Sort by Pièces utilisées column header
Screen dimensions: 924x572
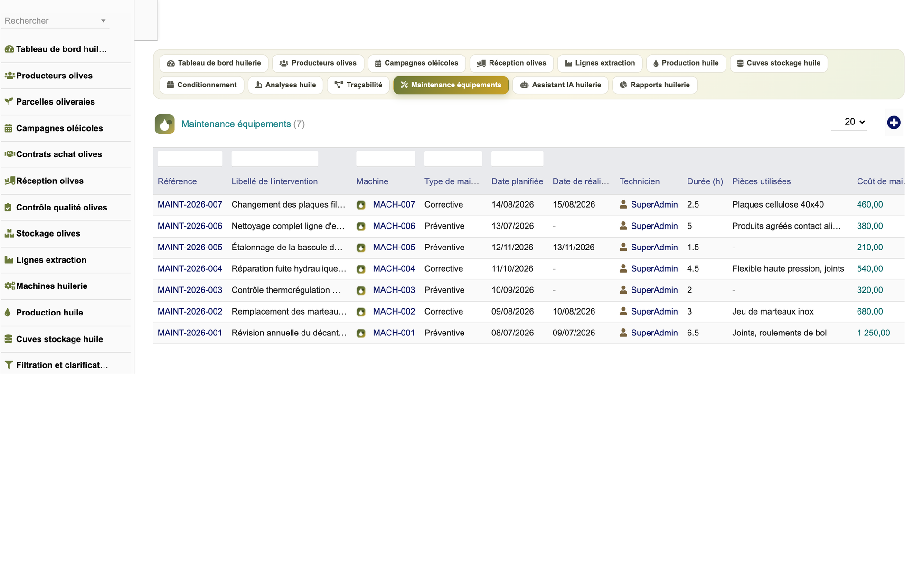click(x=762, y=181)
